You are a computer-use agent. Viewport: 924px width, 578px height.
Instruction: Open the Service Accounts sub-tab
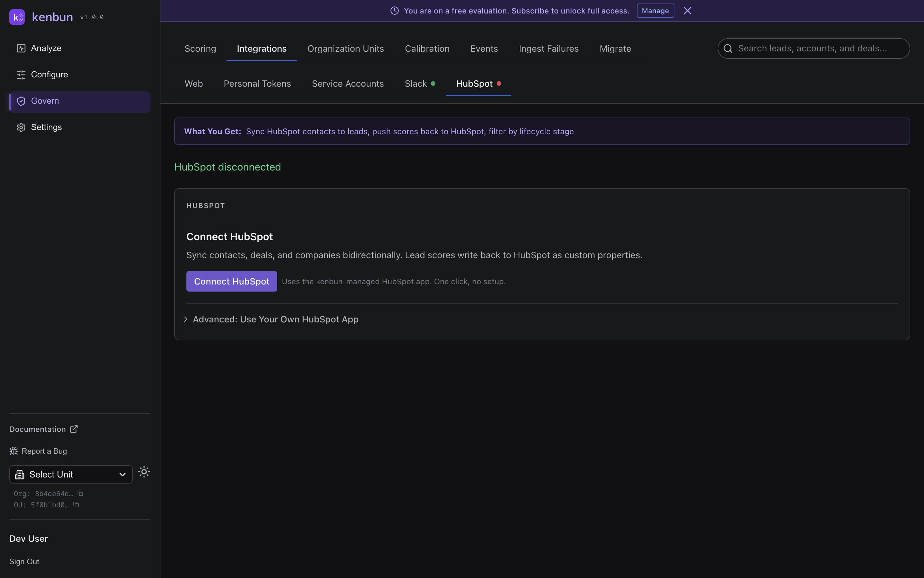click(x=348, y=84)
